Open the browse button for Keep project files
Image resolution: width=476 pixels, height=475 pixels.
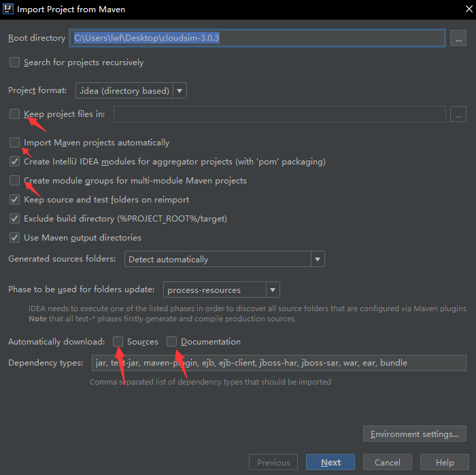pyautogui.click(x=458, y=114)
